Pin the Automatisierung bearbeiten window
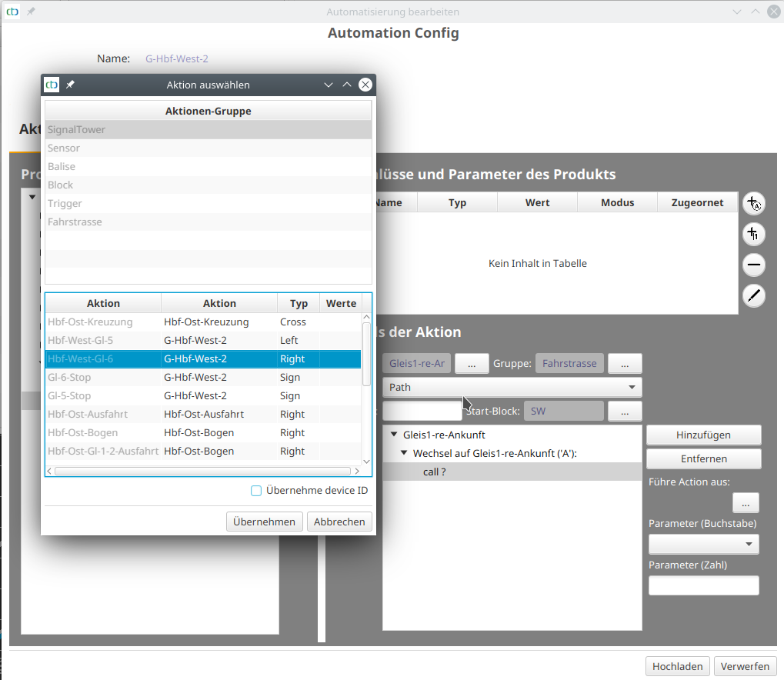The height and width of the screenshot is (680, 784). [x=32, y=12]
